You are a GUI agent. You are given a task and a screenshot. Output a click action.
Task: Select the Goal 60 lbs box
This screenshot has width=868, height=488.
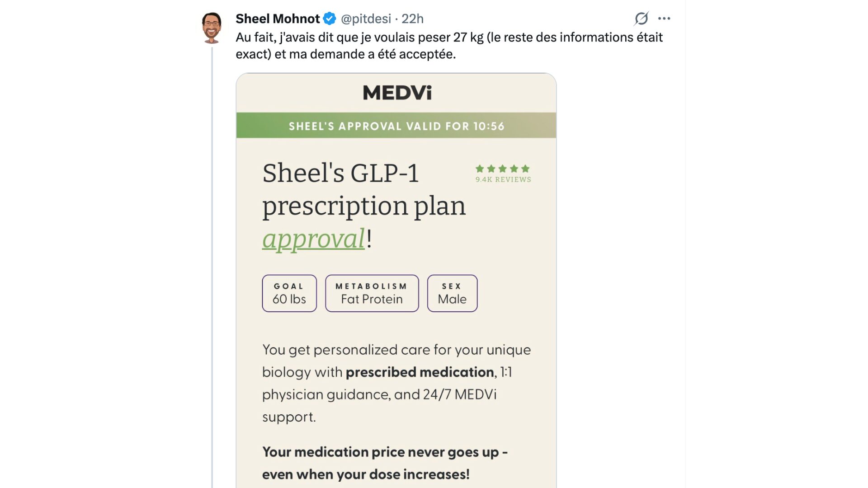pos(289,293)
